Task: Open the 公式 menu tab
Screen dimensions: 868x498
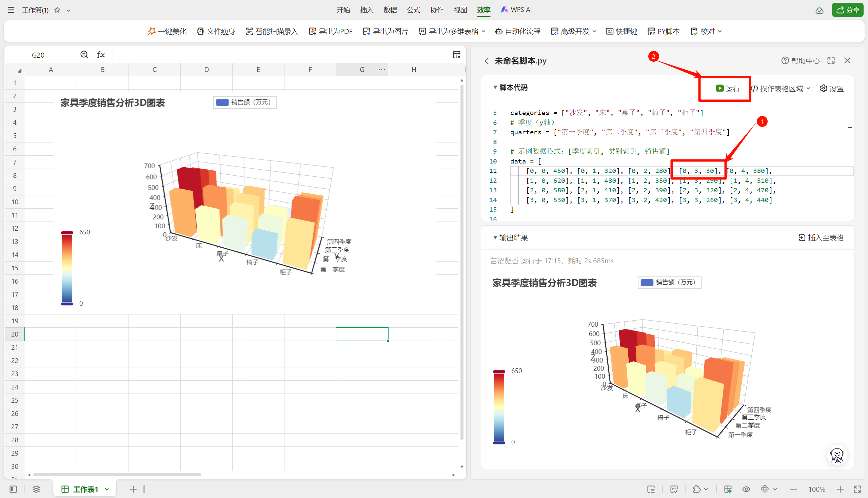Action: [413, 10]
